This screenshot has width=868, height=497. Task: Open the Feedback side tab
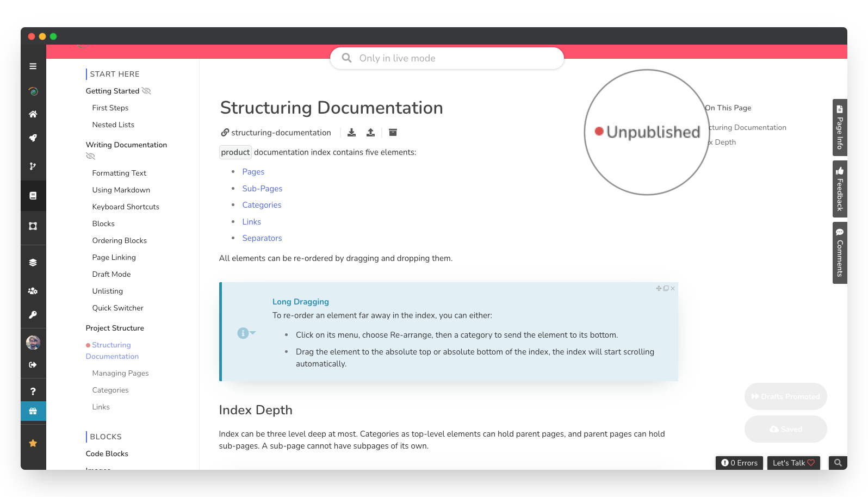840,189
